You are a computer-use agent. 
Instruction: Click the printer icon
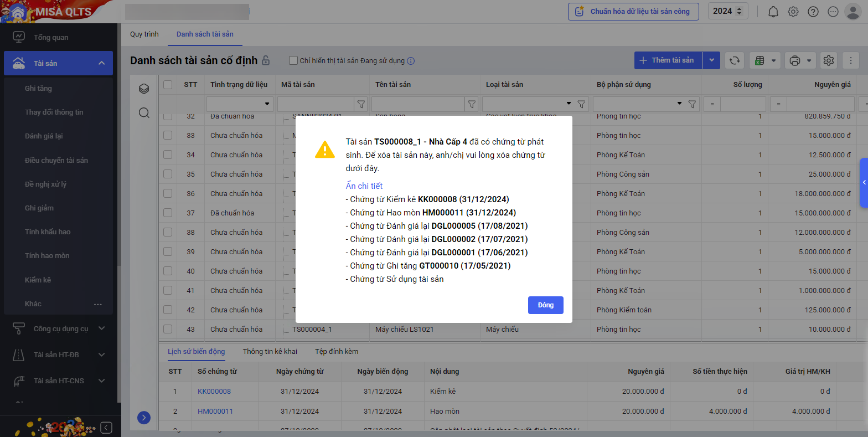795,60
